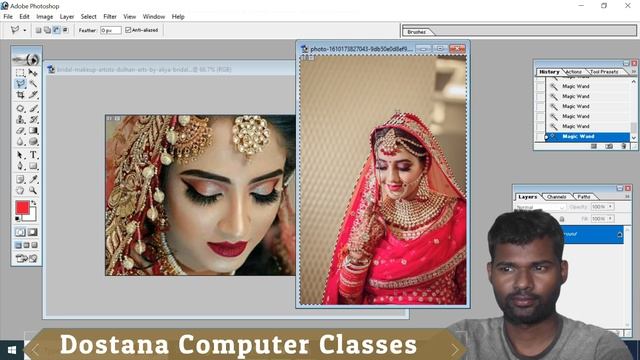
Task: Toggle the Anti-aliased checkbox
Action: 128,30
